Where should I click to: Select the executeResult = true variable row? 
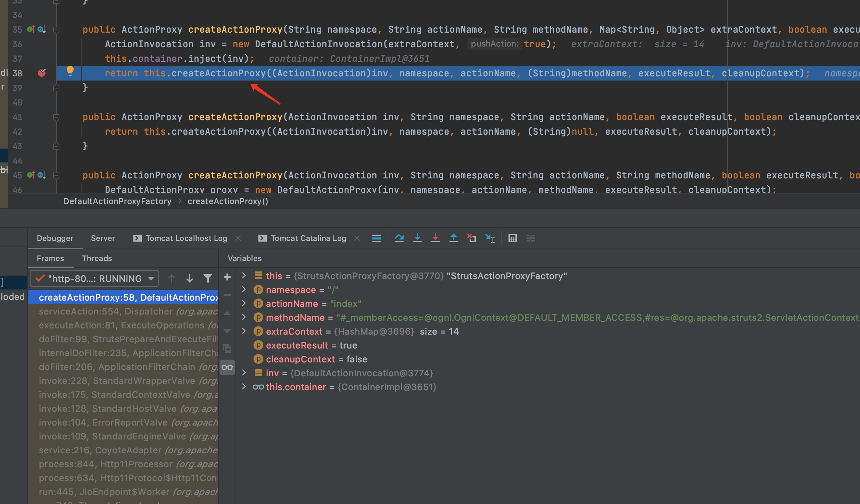coord(548,345)
